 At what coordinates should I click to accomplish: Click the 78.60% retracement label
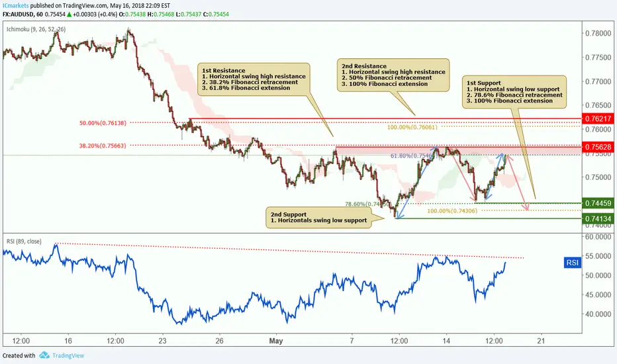coord(367,204)
